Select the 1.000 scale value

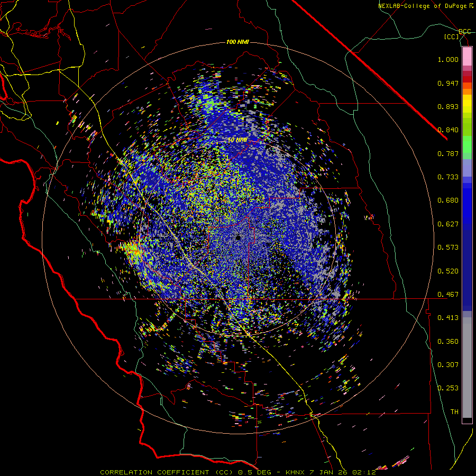pyautogui.click(x=448, y=59)
